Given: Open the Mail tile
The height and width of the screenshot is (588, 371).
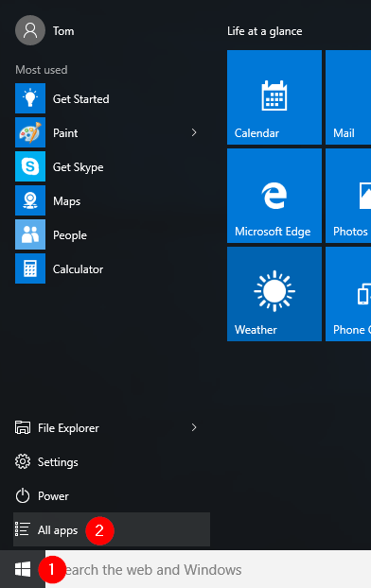Looking at the screenshot, I should (x=348, y=97).
